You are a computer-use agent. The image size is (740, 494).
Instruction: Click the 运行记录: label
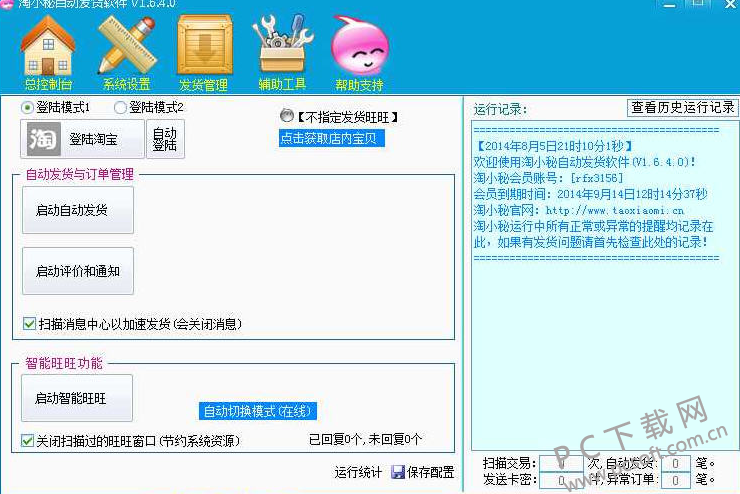(x=500, y=109)
